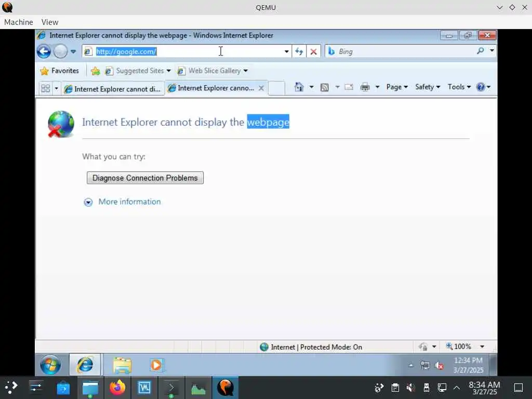Screen dimensions: 532x399
Task: Open zoom level 100% control
Action: coord(459,347)
